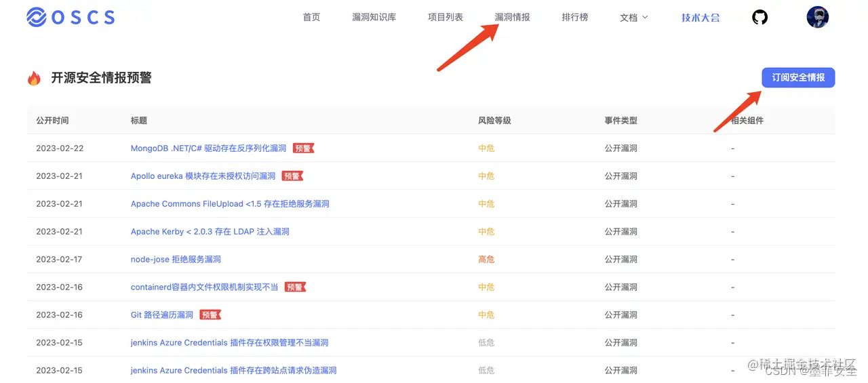The width and height of the screenshot is (868, 383).
Task: Open jenkins Azure Credentials 跨站点请求伪造漏洞 link
Action: click(x=234, y=370)
